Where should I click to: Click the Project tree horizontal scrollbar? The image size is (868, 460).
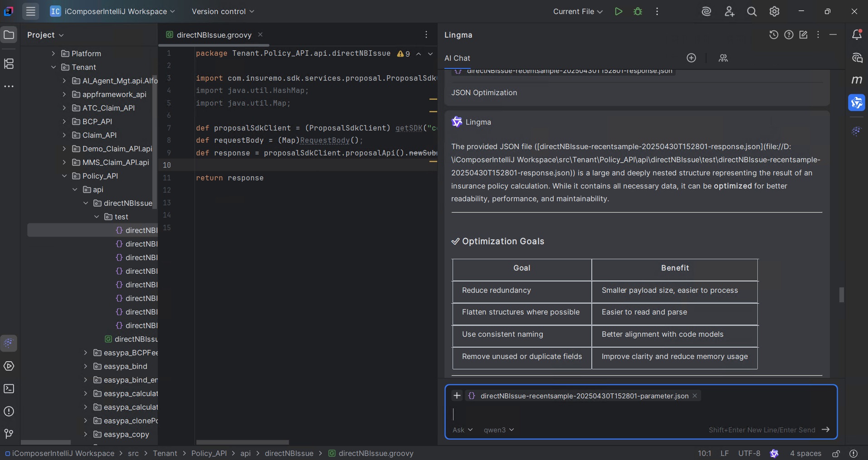46,442
